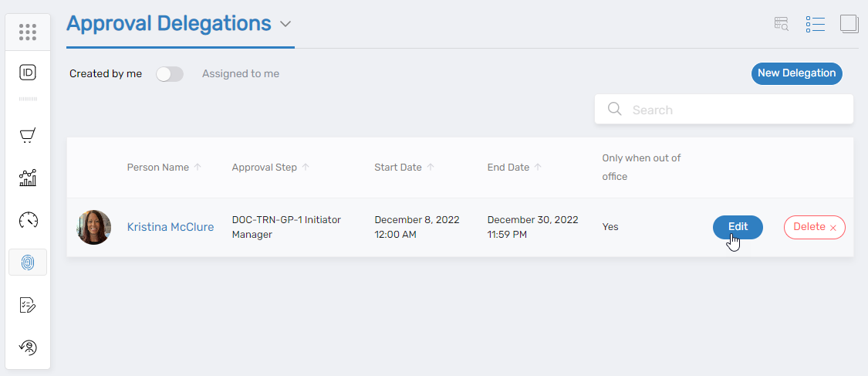Image resolution: width=868 pixels, height=376 pixels.
Task: Switch to list view icon
Action: pyautogui.click(x=816, y=24)
